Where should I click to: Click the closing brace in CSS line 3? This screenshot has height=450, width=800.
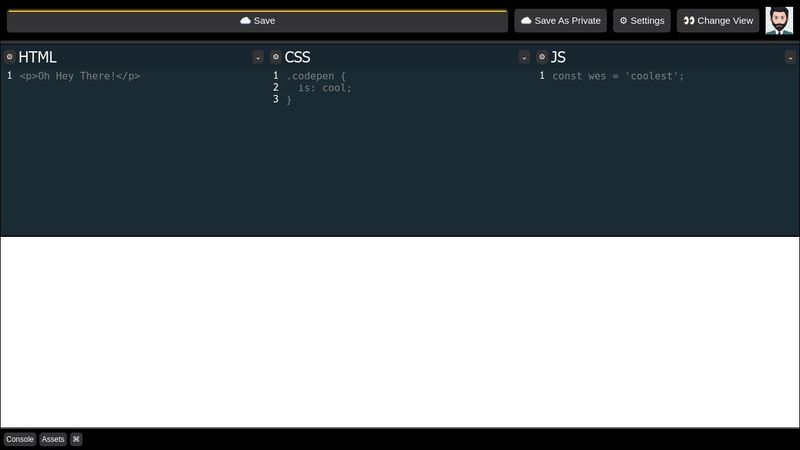click(289, 100)
